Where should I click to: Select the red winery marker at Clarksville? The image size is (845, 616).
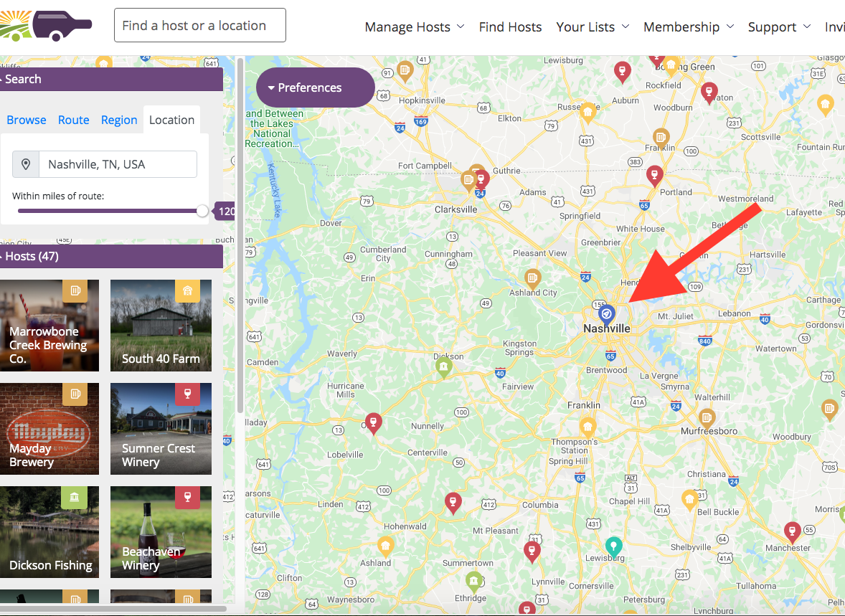tap(481, 179)
